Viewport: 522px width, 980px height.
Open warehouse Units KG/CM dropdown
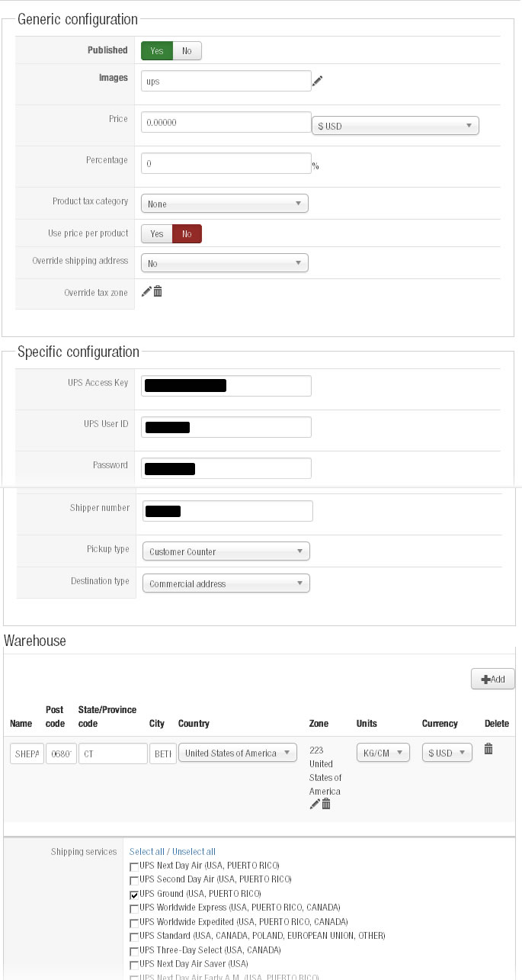pos(383,753)
